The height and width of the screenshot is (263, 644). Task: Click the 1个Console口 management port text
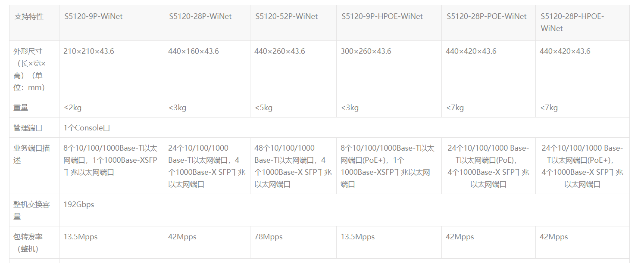tap(87, 128)
